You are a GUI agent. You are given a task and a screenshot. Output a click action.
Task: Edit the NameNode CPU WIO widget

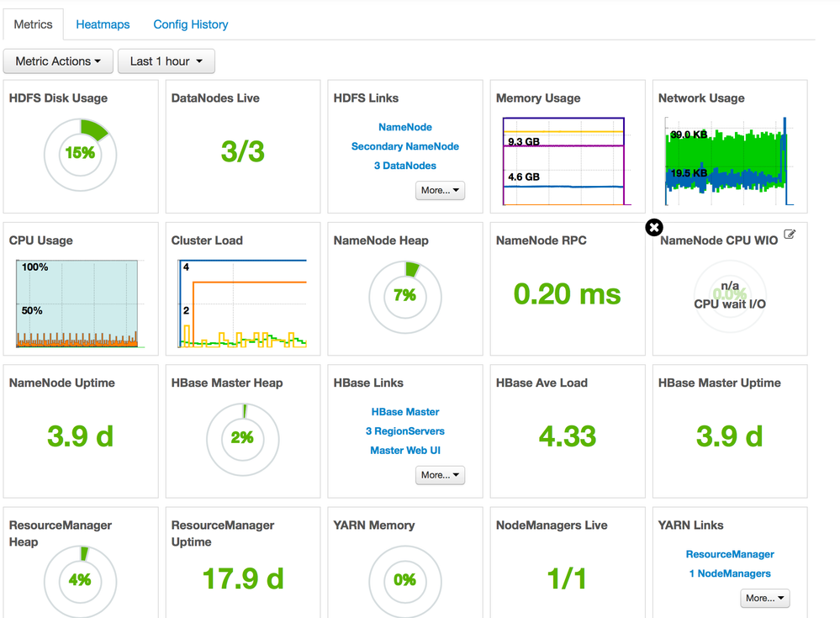pyautogui.click(x=790, y=234)
